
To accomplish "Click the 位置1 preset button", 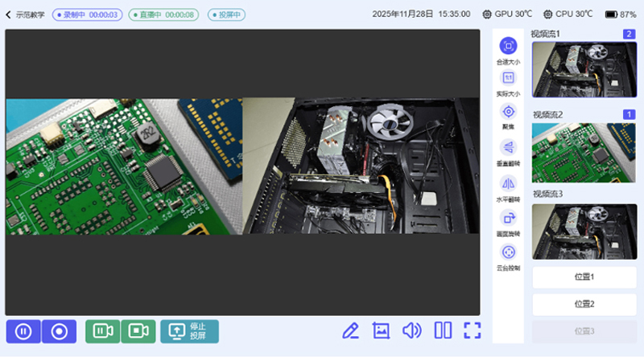I will click(584, 277).
